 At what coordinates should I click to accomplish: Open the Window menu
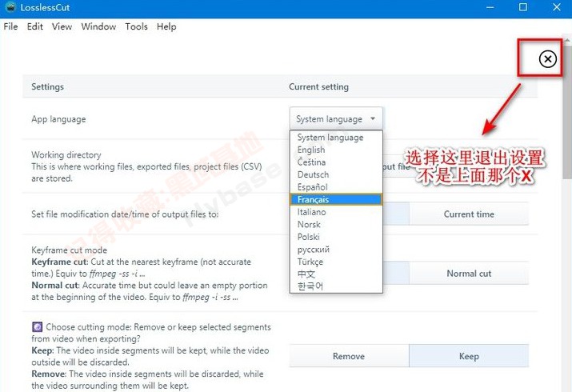tap(98, 26)
